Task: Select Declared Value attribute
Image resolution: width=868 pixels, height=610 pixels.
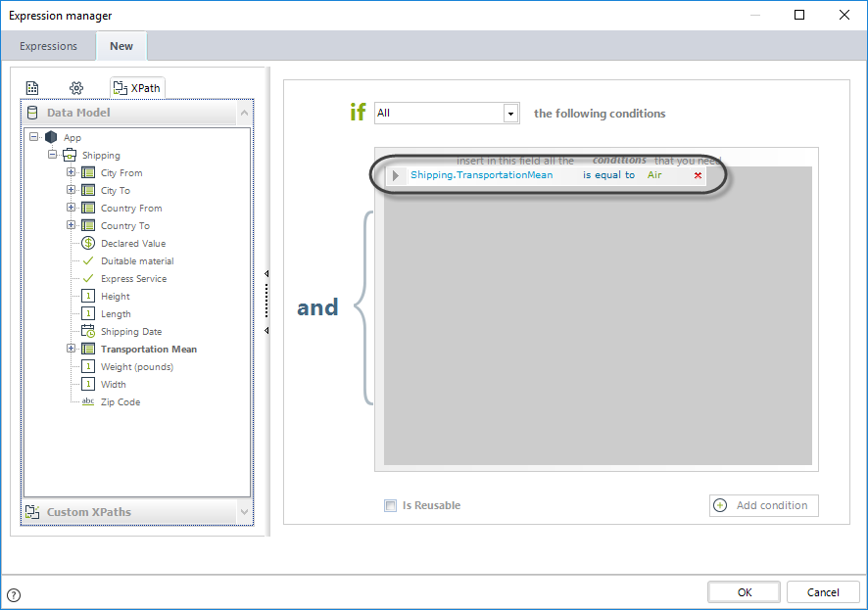Action: pyautogui.click(x=133, y=244)
